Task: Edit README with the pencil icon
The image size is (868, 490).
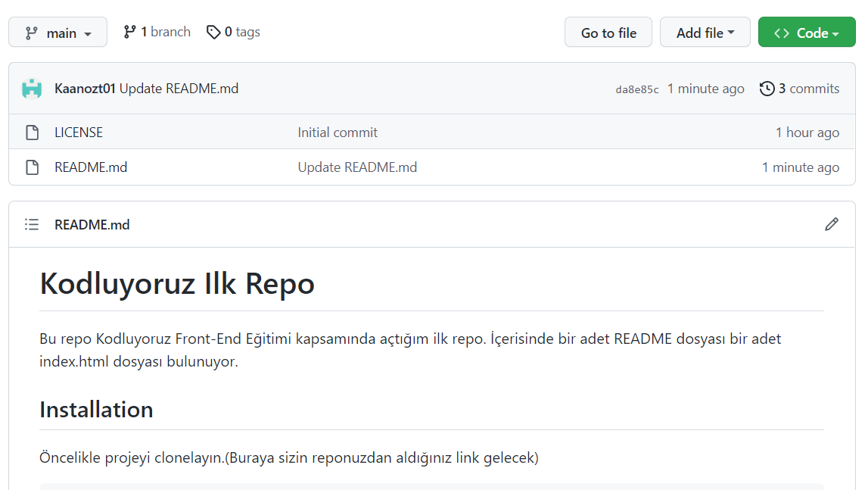Action: click(832, 224)
